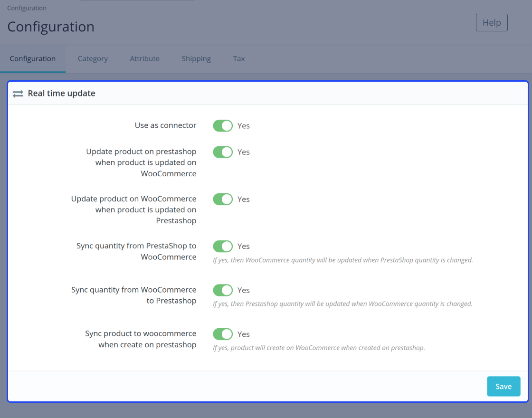Click the Help button
Image resolution: width=532 pixels, height=418 pixels.
[492, 23]
